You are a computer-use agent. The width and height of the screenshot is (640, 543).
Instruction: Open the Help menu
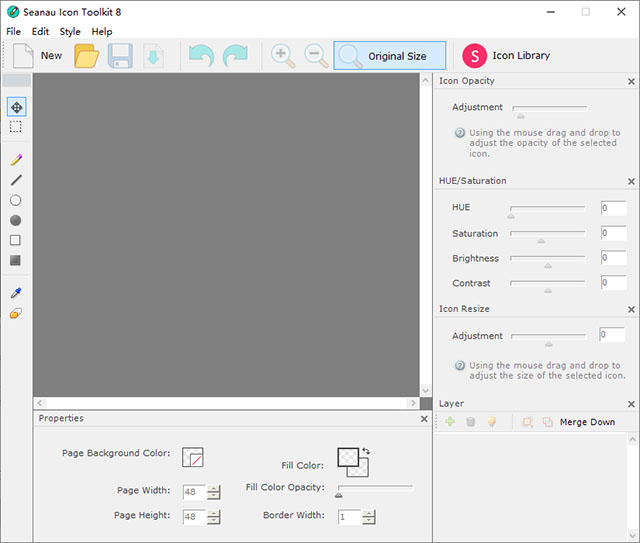click(x=102, y=31)
